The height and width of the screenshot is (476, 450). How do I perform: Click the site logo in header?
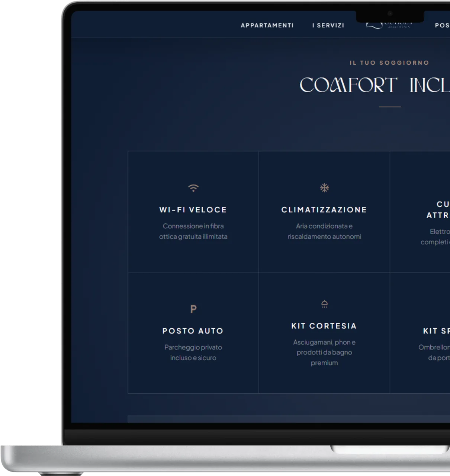[x=389, y=25]
